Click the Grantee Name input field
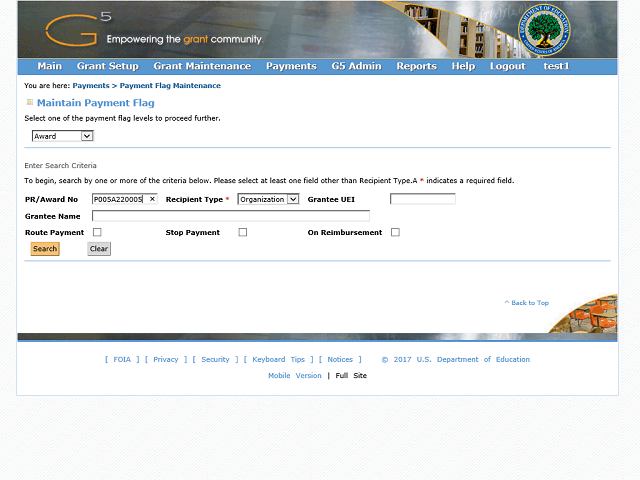This screenshot has width=640, height=480. (231, 216)
